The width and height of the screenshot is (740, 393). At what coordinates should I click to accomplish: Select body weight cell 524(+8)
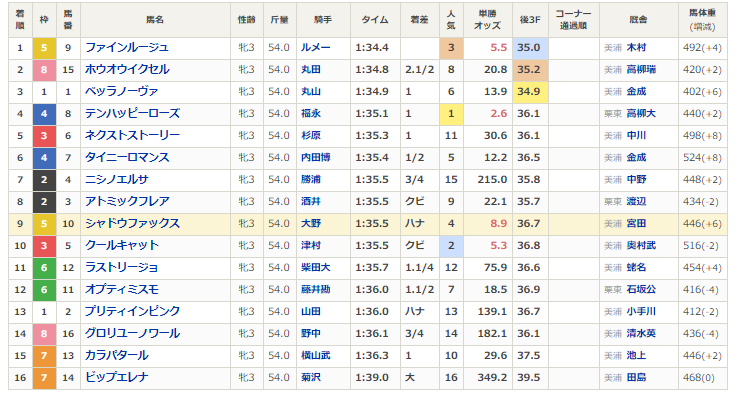[702, 158]
